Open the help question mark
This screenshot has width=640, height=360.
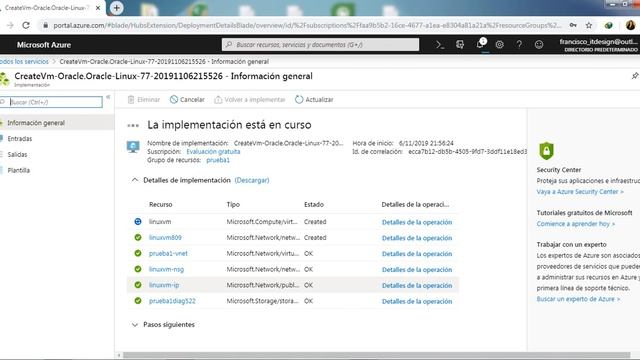519,44
